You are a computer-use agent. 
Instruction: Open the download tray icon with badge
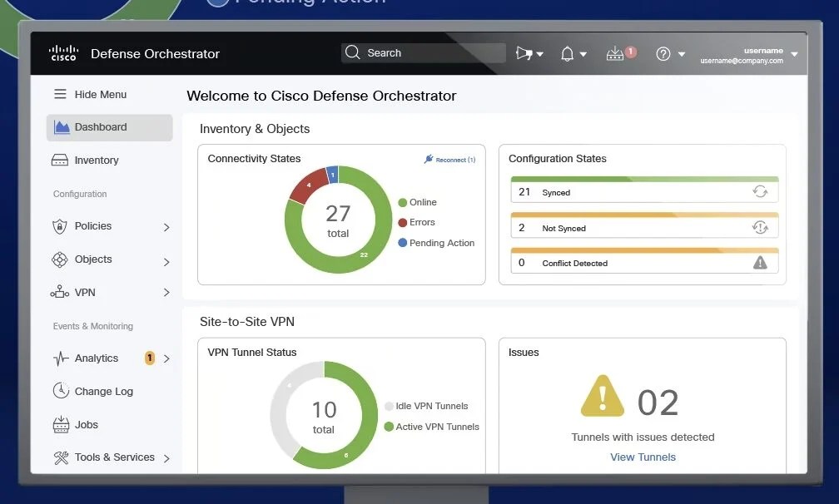(x=615, y=53)
